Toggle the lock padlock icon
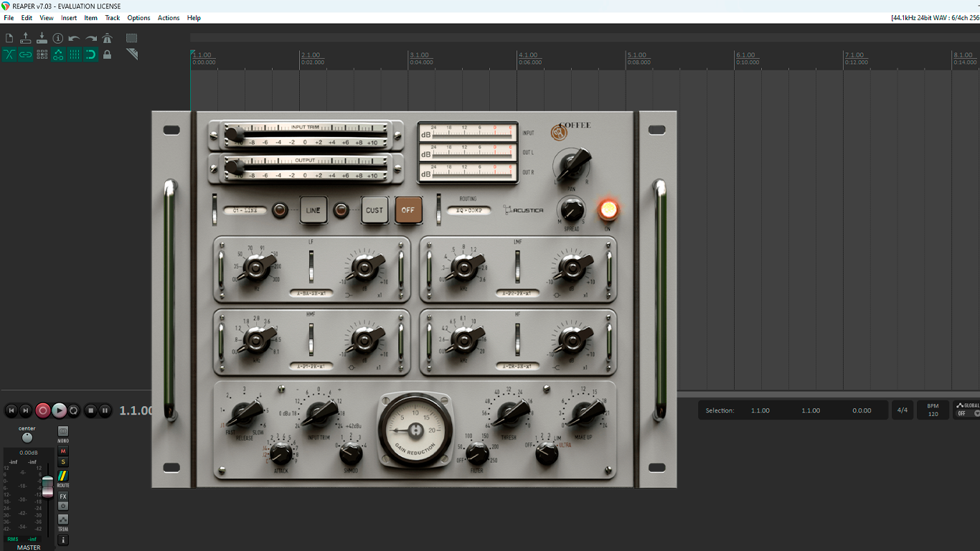This screenshot has width=980, height=551. [107, 55]
